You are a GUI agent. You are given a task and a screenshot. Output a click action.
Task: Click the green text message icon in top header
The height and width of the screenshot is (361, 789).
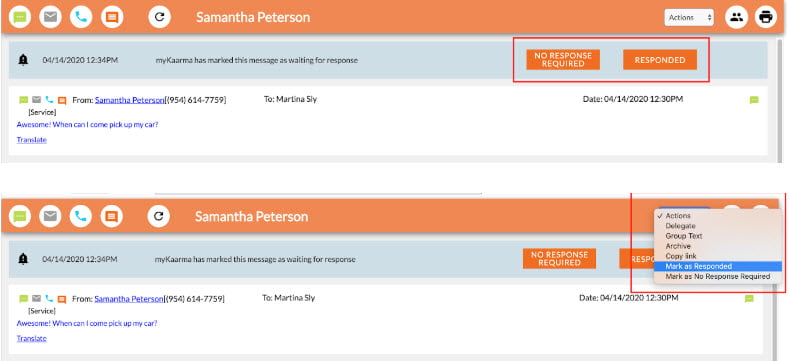pos(20,17)
